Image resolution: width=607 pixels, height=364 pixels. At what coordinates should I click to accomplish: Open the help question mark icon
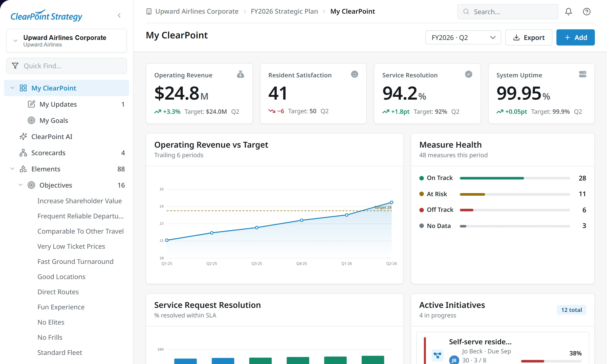pyautogui.click(x=587, y=12)
